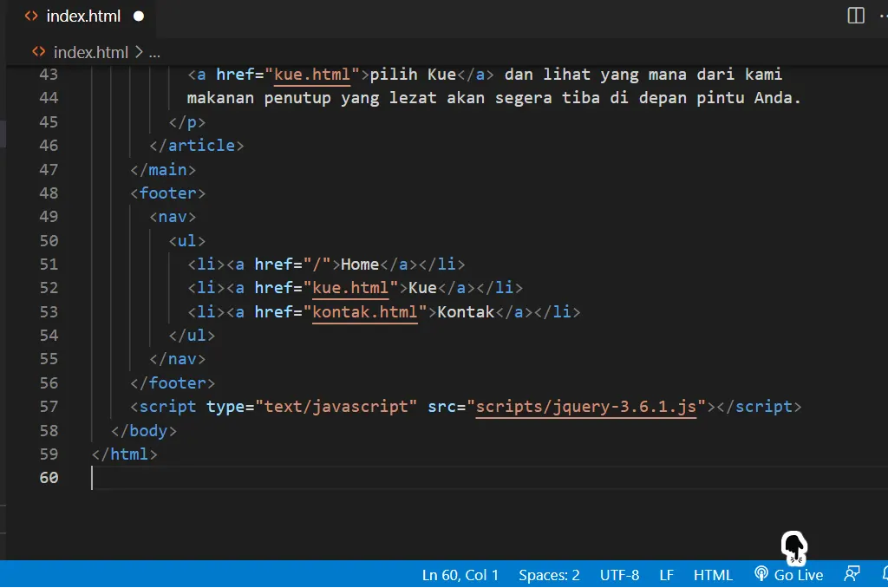Click index.html in the breadcrumb

(x=90, y=53)
